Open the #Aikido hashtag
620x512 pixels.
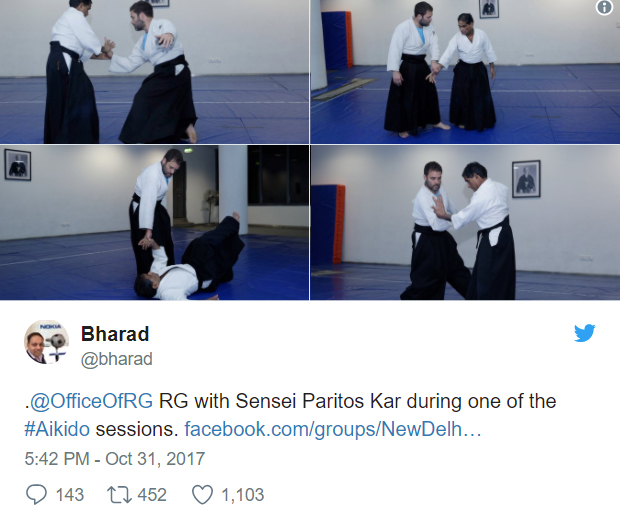tap(57, 429)
